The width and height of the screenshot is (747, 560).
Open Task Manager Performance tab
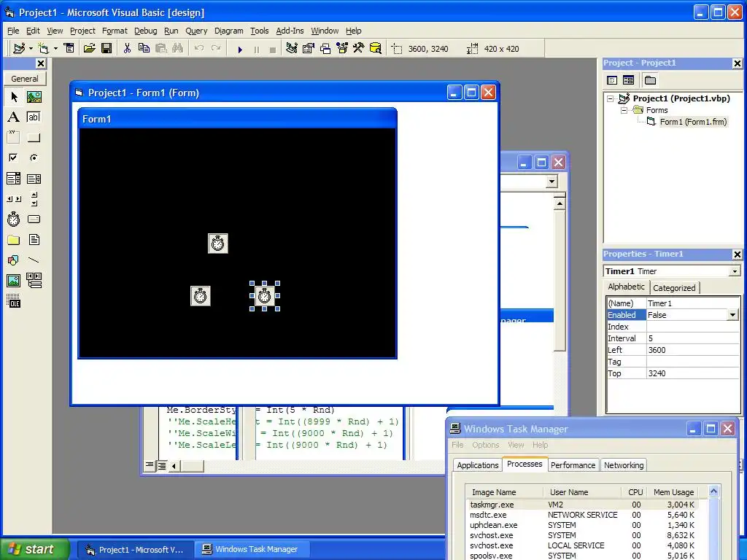(x=573, y=465)
